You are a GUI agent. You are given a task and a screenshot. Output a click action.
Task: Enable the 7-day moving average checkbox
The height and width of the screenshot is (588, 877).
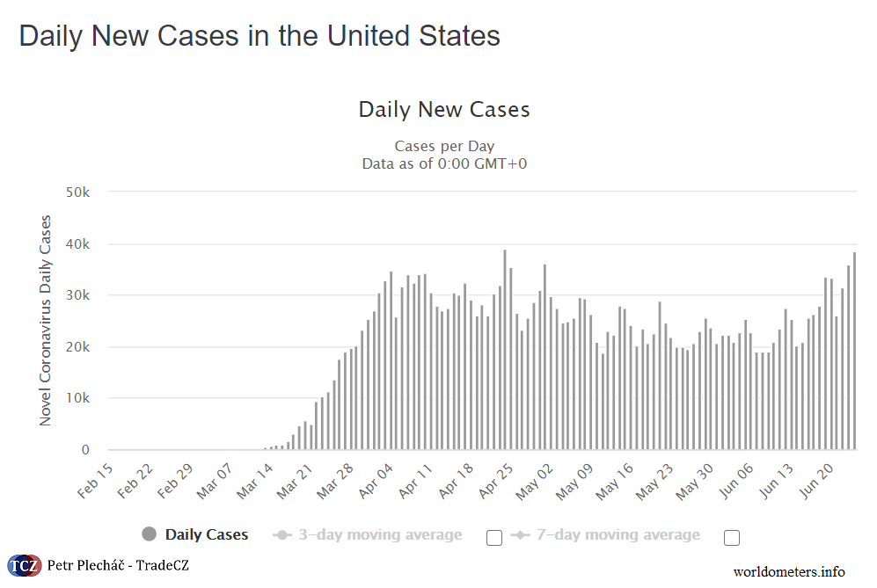[732, 537]
